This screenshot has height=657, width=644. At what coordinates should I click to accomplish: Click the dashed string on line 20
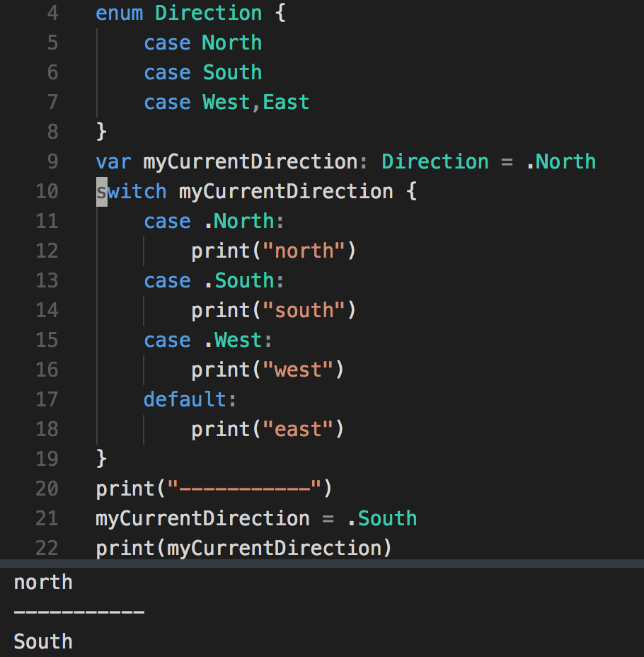click(245, 489)
